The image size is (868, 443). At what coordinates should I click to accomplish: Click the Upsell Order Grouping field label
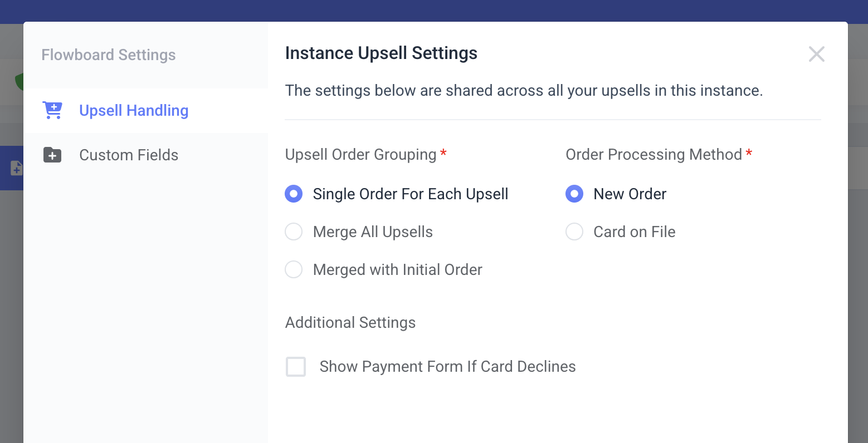coord(360,154)
